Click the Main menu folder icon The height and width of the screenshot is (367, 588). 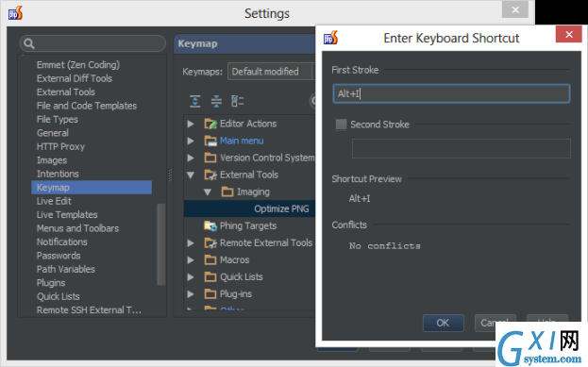click(210, 141)
